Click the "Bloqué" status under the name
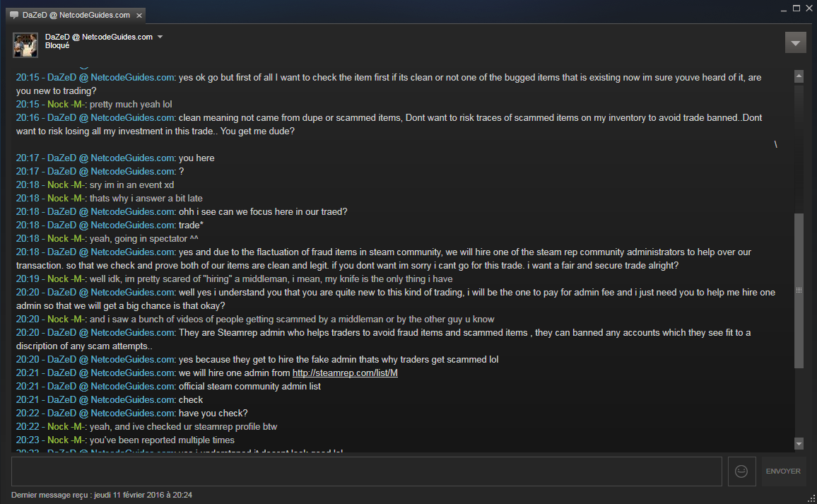 point(57,46)
